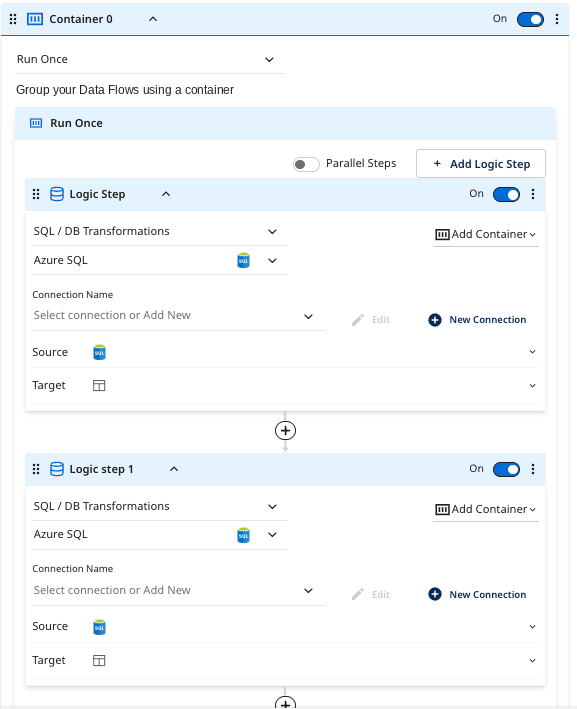Viewport: 577px width, 709px height.
Task: Open Container 0 more options menu
Action: click(x=557, y=19)
